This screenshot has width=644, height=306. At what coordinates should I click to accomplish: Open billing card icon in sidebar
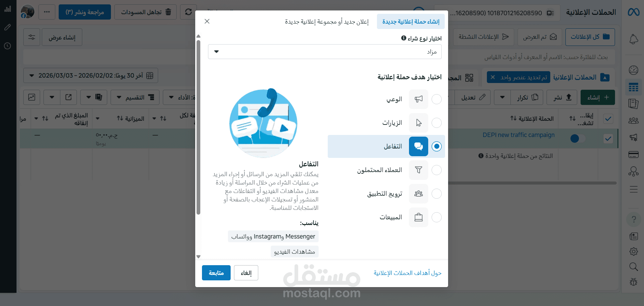click(x=634, y=155)
